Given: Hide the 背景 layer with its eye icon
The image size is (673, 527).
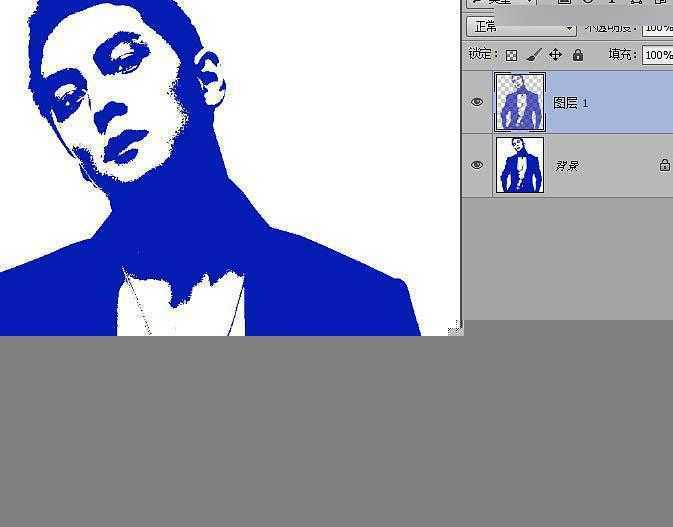Looking at the screenshot, I should click(477, 165).
